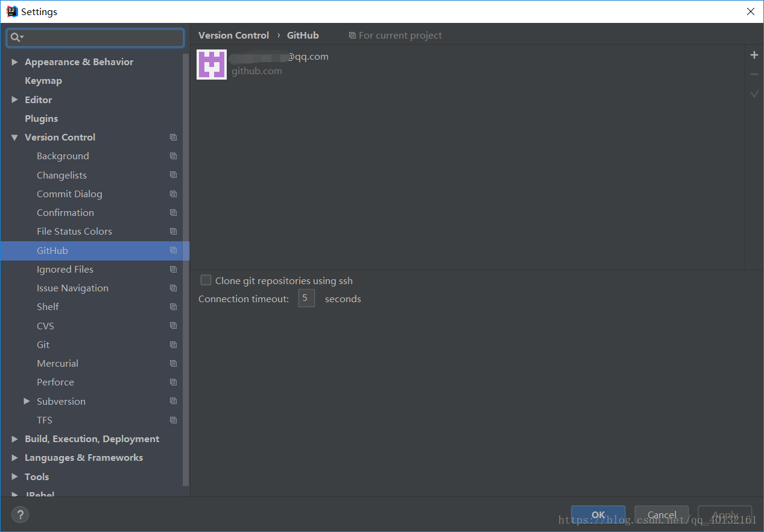Click the GitHub account avatar
764x532 pixels.
(x=212, y=65)
